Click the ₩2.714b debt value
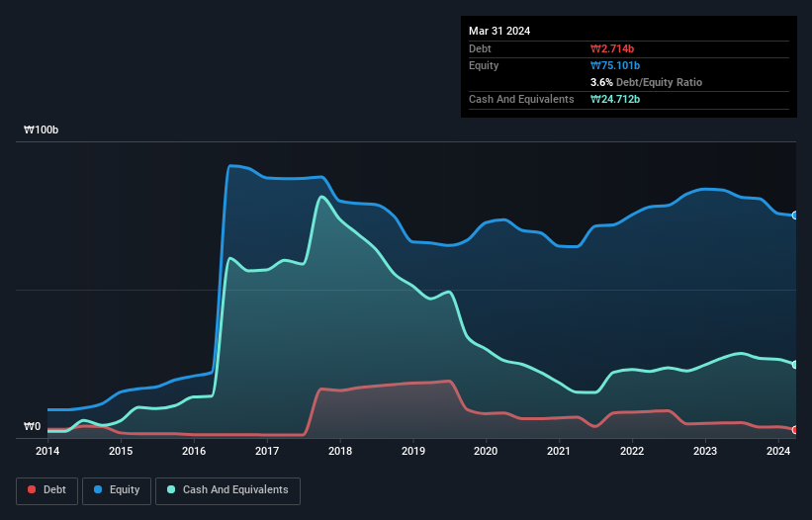Image resolution: width=812 pixels, height=520 pixels. pos(612,48)
